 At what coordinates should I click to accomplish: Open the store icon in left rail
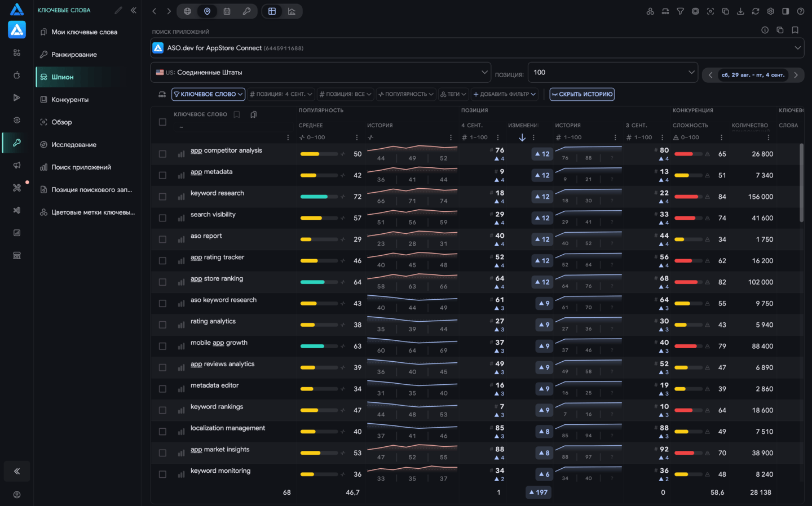click(17, 255)
